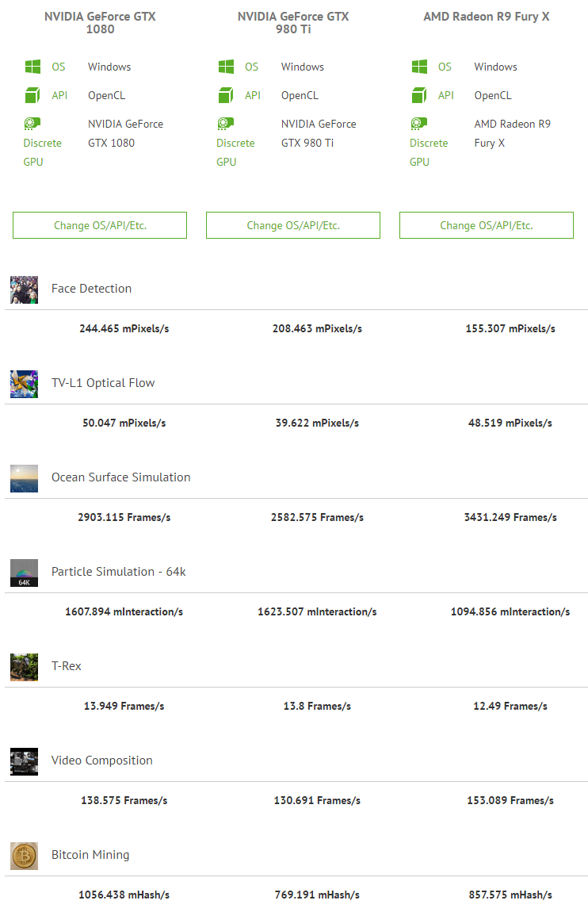Image resolution: width=588 pixels, height=912 pixels.
Task: Open the Face Detection test thumbnail
Action: [24, 289]
